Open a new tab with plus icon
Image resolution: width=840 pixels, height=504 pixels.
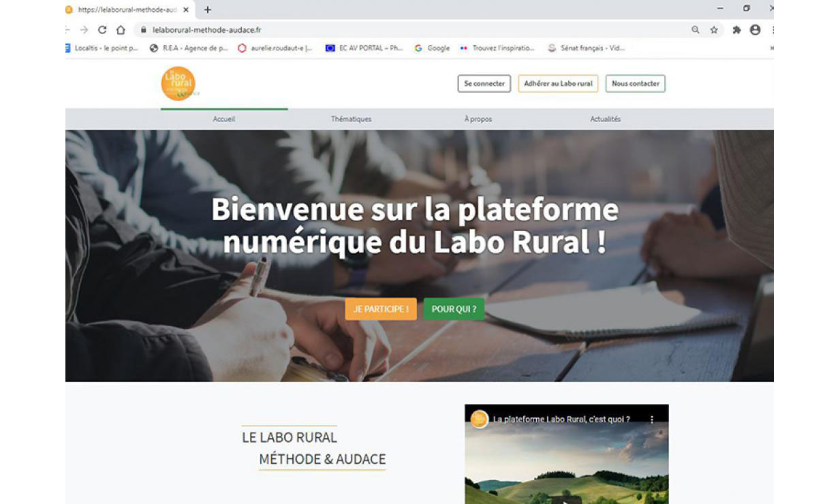pyautogui.click(x=208, y=10)
